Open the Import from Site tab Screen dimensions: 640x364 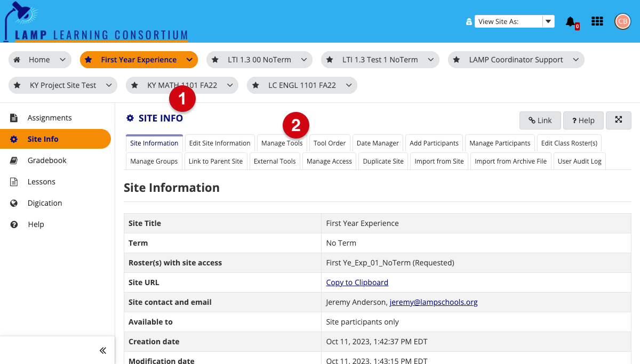coord(439,161)
